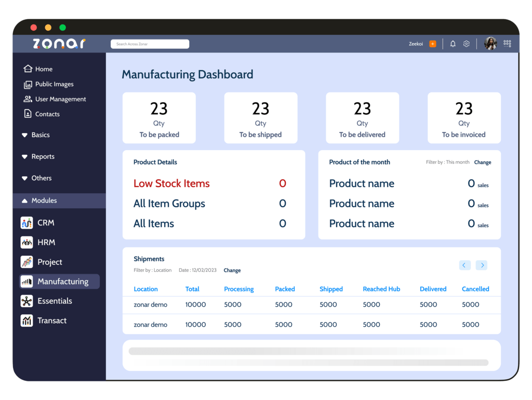Click the Product Details heading
Viewport: 532px width, 400px height.
click(x=155, y=162)
